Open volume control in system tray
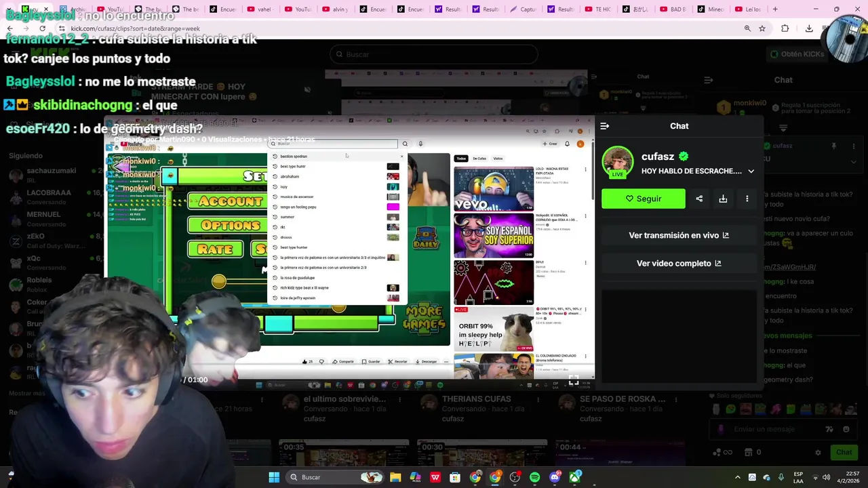 coord(825,477)
